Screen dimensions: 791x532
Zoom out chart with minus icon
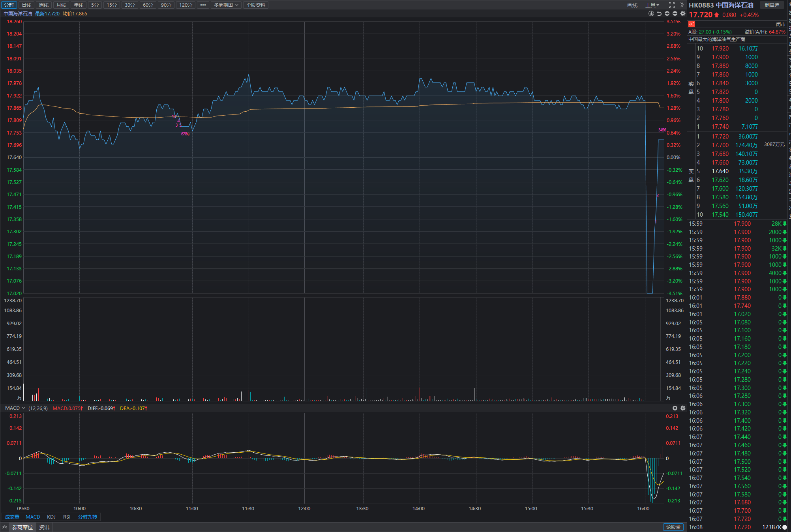pos(675,13)
